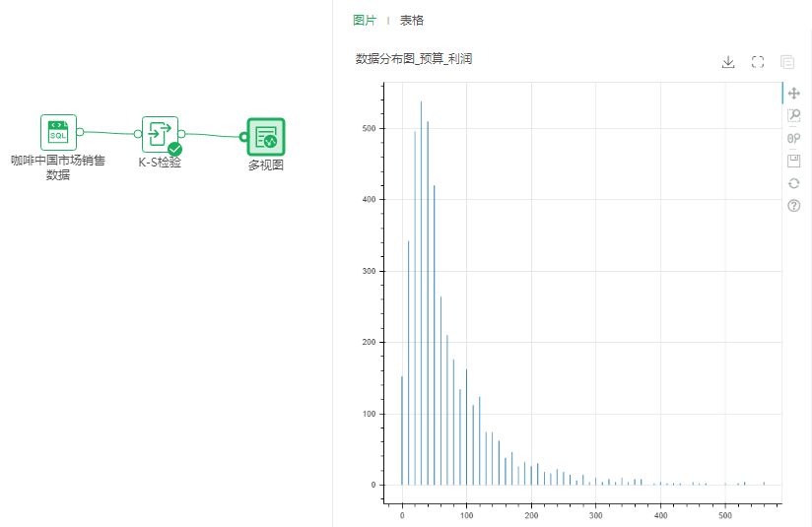
Task: Click the output port of K-S检验 node
Action: click(x=181, y=134)
